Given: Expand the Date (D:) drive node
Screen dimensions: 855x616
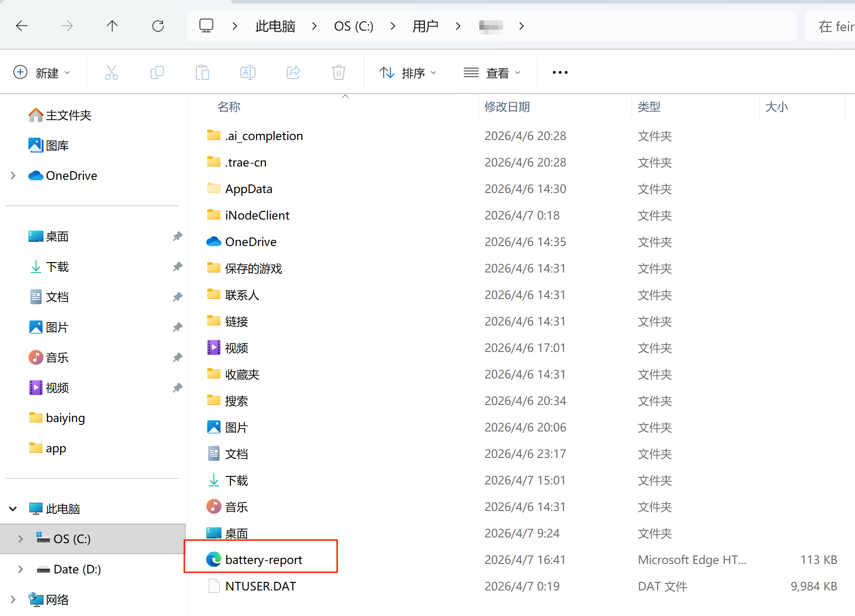Looking at the screenshot, I should click(20, 569).
